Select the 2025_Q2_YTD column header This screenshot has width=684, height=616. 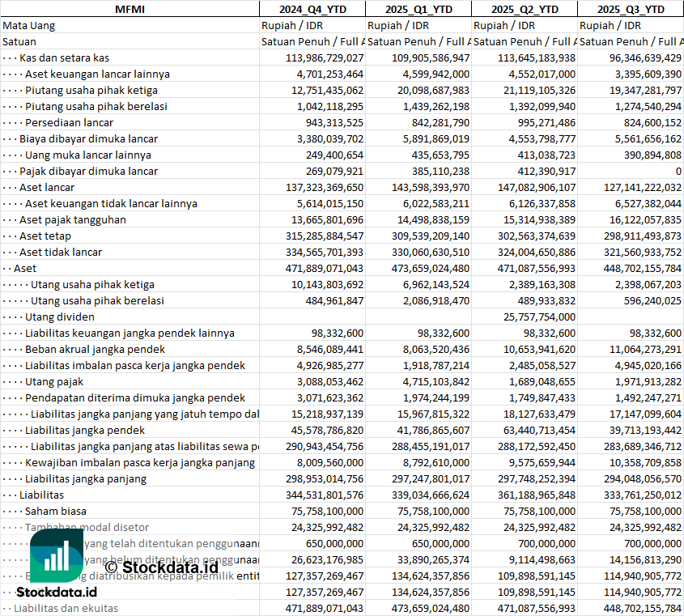(525, 9)
